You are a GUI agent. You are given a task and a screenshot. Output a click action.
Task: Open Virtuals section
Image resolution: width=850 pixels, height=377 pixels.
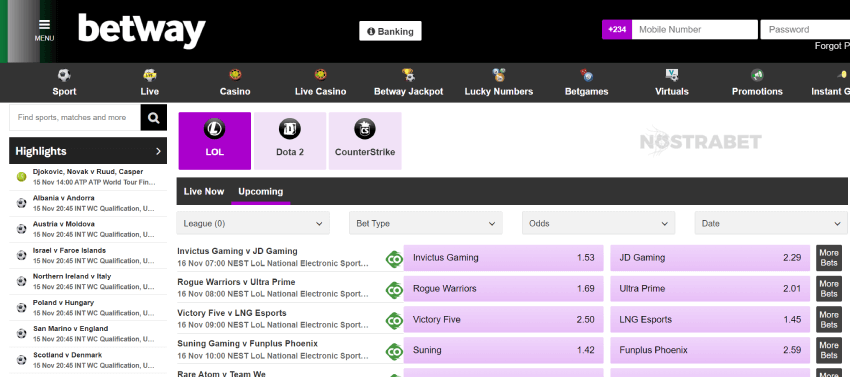(672, 82)
